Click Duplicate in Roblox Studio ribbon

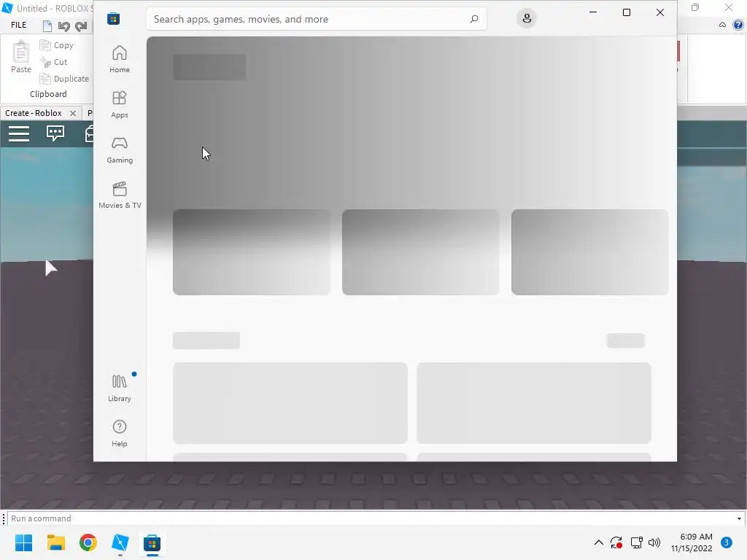click(64, 79)
